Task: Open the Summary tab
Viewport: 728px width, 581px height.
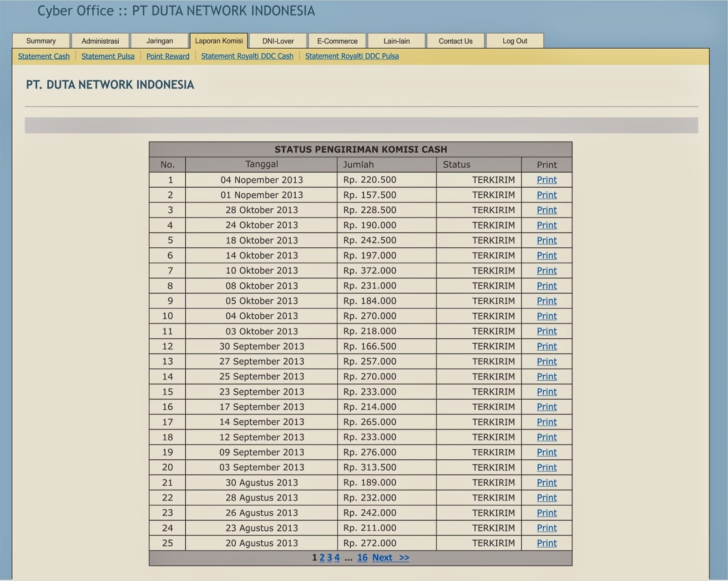Action: (41, 41)
